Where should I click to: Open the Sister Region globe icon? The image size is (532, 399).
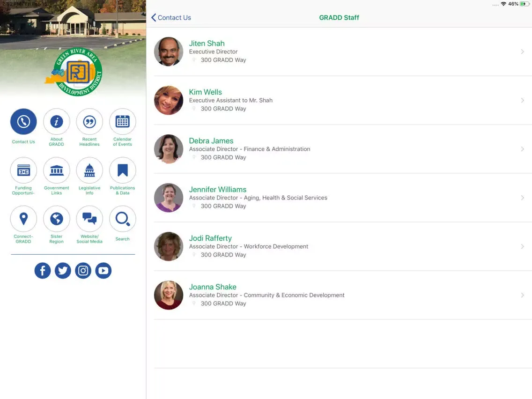coord(56,219)
